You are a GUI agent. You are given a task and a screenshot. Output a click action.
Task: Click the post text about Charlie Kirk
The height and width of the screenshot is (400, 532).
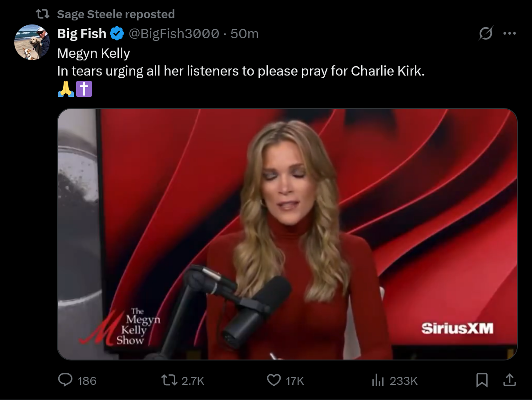[241, 71]
